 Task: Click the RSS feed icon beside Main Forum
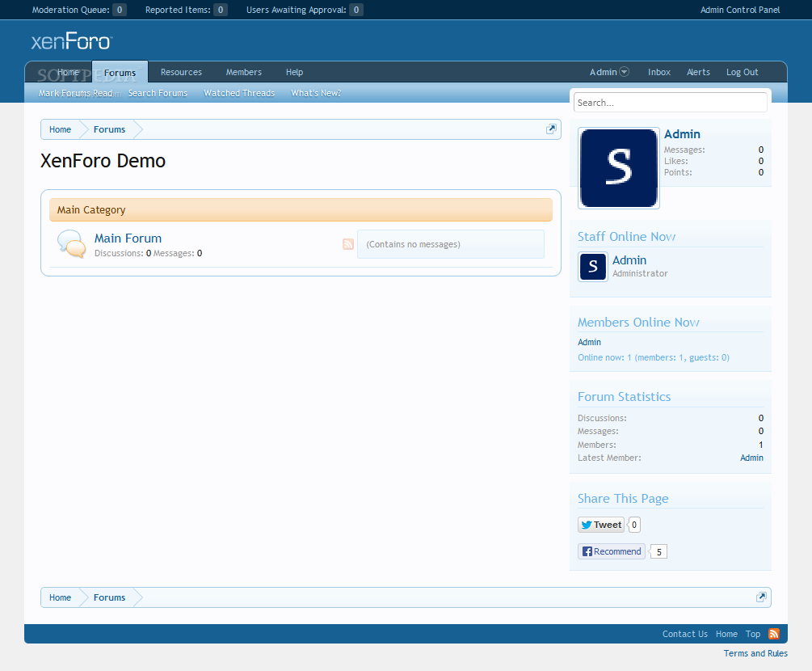tap(348, 244)
